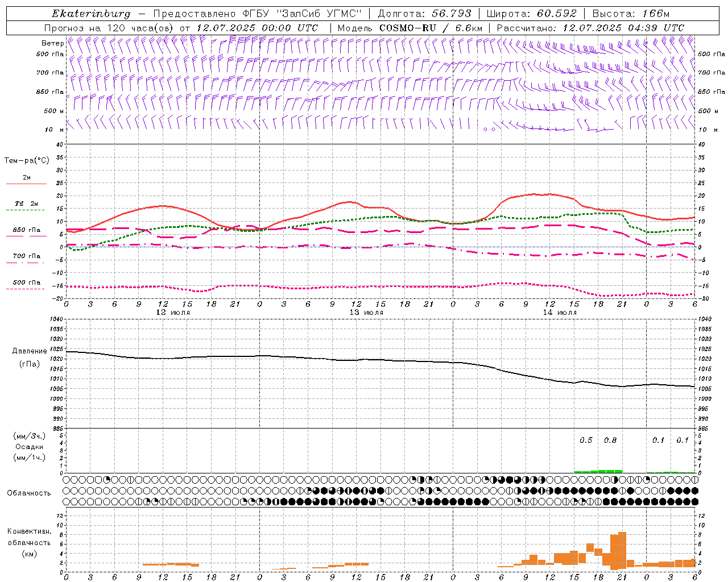Select the Высота: 166м header field

tap(631, 14)
